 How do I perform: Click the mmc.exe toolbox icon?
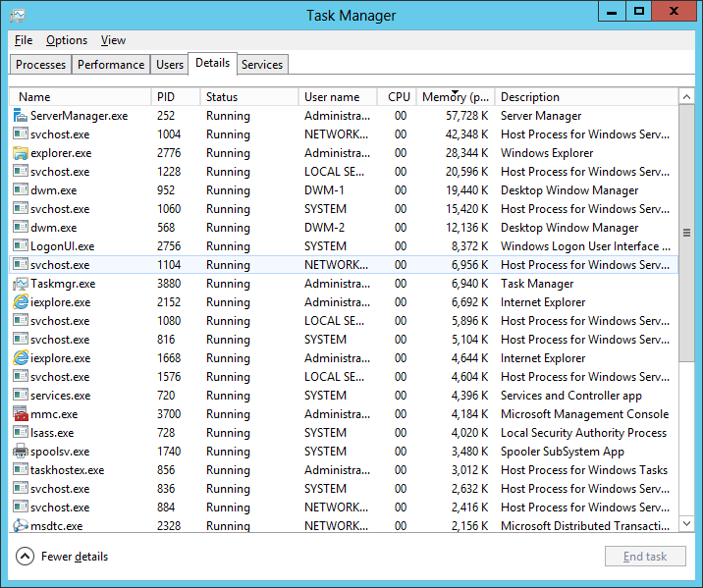pyautogui.click(x=21, y=414)
